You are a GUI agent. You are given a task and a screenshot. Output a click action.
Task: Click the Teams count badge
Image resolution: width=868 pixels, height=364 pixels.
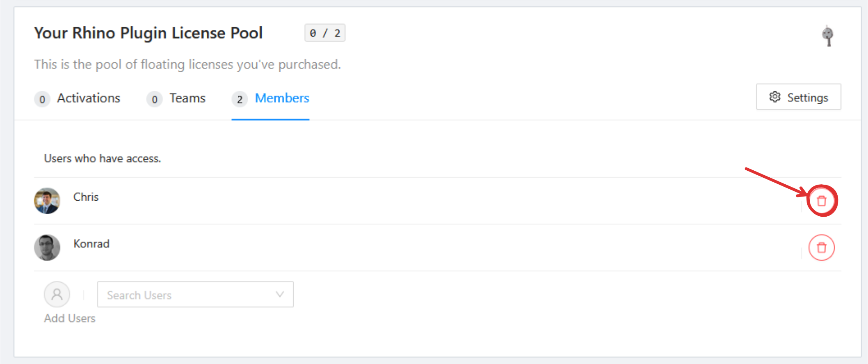[x=155, y=99]
